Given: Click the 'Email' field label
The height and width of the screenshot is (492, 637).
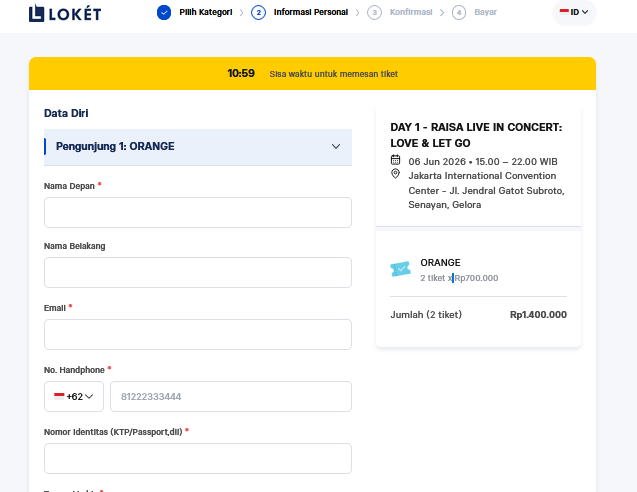Looking at the screenshot, I should coord(55,308).
